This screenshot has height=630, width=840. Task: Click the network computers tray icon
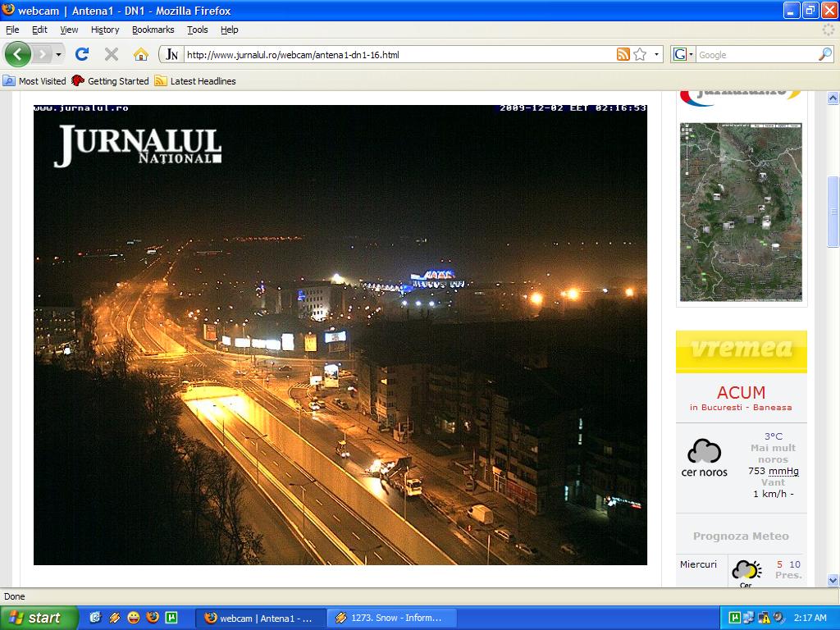tap(749, 618)
